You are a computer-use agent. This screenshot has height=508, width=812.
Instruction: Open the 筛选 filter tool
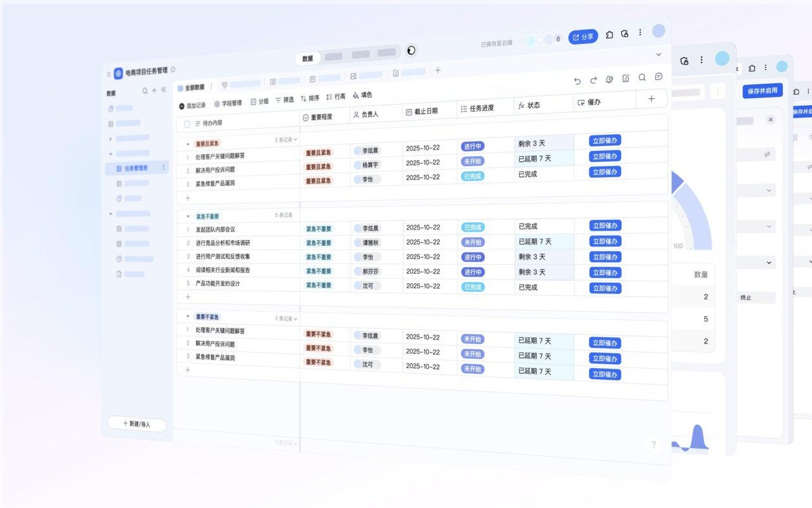(286, 99)
